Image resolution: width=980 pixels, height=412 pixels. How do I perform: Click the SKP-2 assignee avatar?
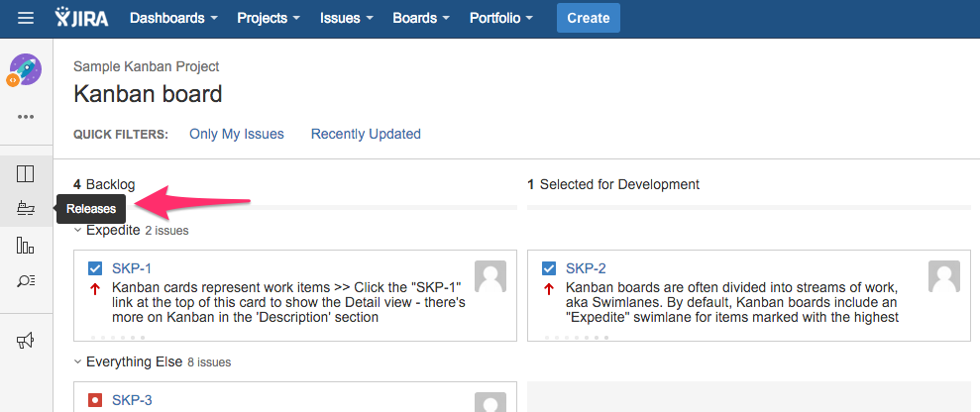[x=944, y=276]
